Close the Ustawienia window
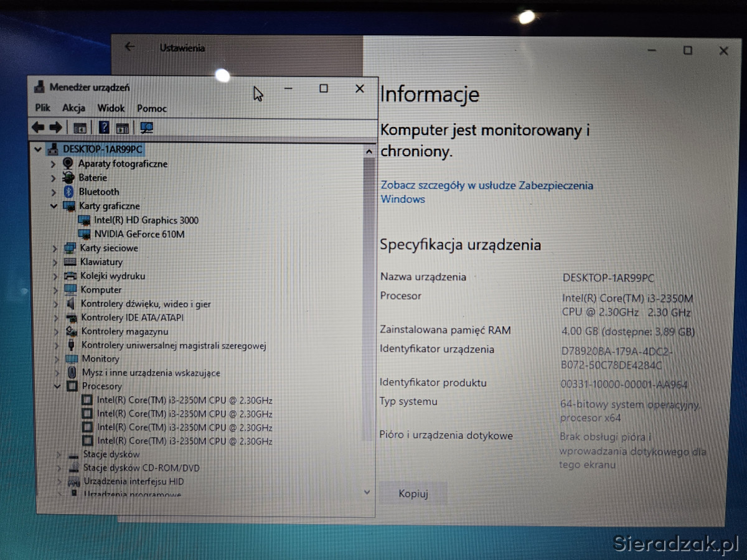 tap(723, 52)
